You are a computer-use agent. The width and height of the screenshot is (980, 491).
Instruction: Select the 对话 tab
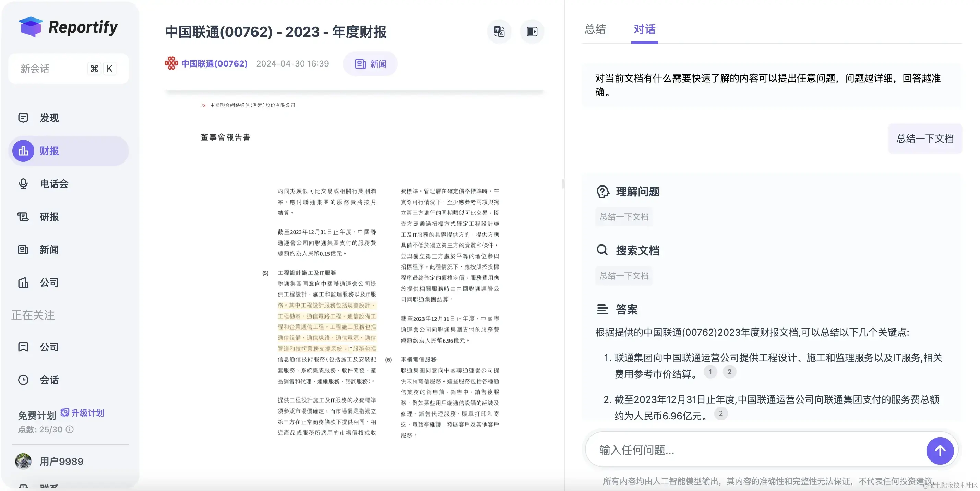(x=644, y=29)
